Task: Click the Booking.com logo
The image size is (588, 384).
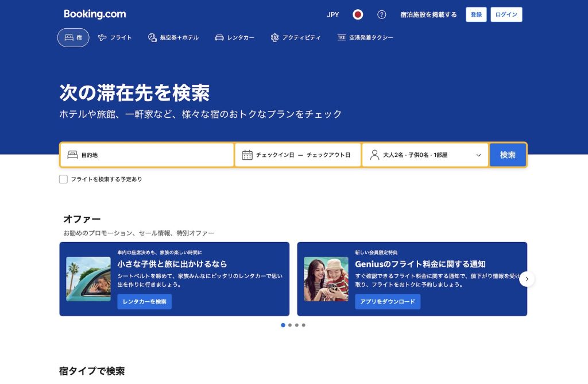Action: click(x=95, y=14)
